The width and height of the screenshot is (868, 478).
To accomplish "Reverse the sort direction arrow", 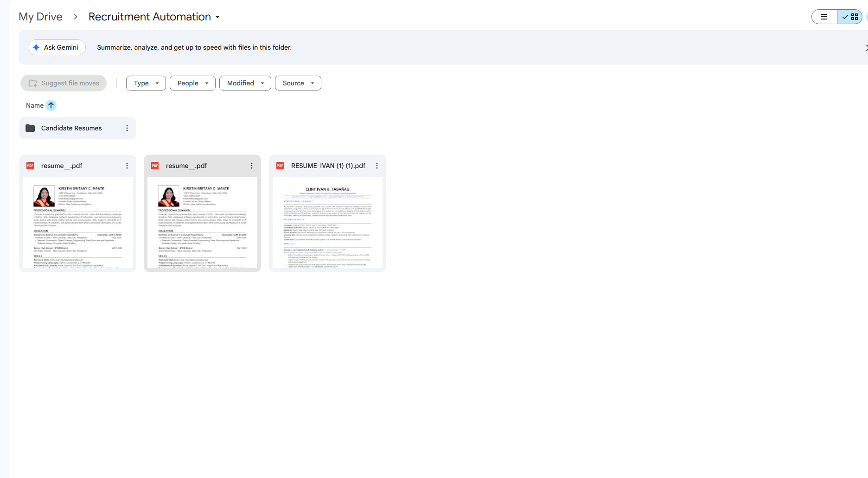I will coord(51,105).
